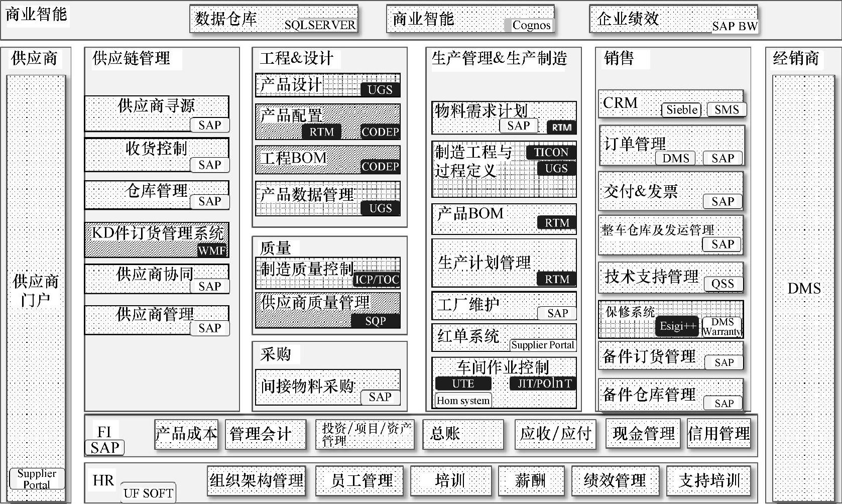Click the SAP tag in 供应商管理

[210, 328]
